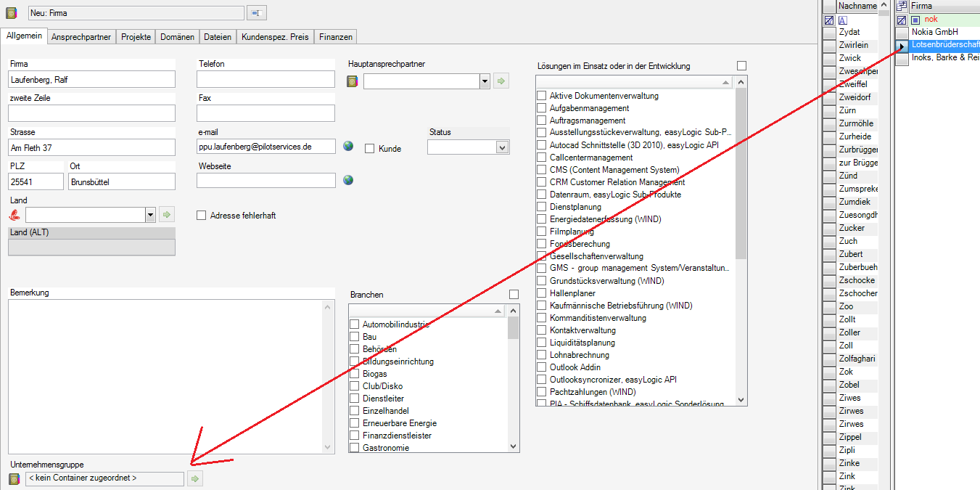Screen dimensions: 980x490
Task: Click the globe icon next to e-mail field
Action: click(348, 146)
